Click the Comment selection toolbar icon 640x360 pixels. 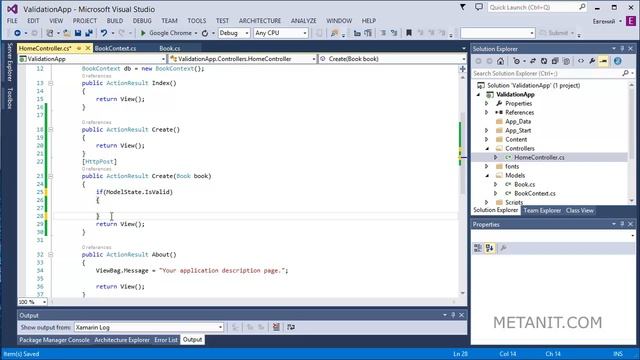(x=383, y=33)
